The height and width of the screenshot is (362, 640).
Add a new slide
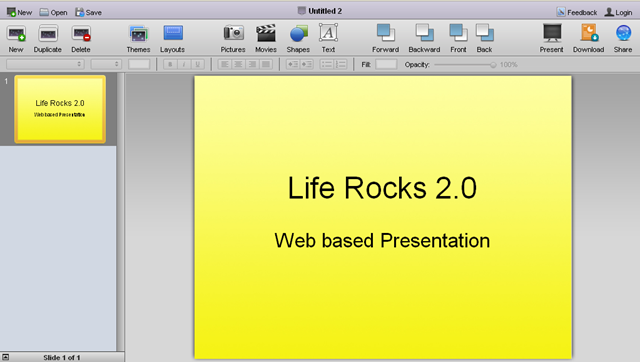pyautogui.click(x=16, y=39)
